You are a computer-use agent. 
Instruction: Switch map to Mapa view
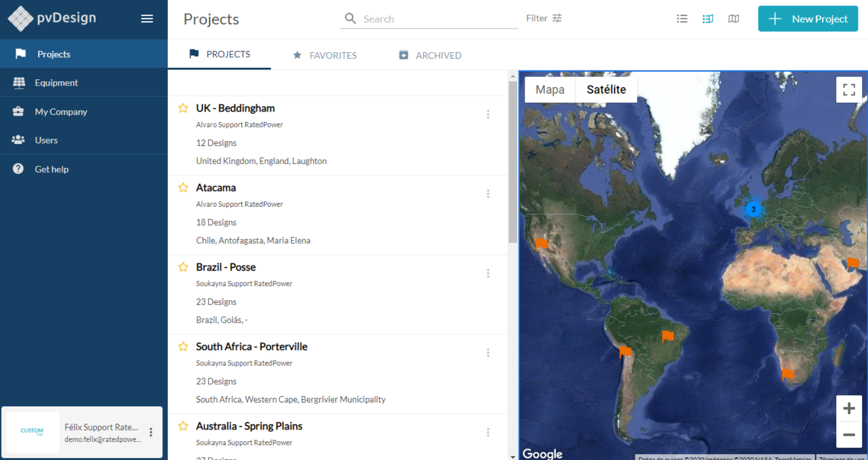pos(550,90)
